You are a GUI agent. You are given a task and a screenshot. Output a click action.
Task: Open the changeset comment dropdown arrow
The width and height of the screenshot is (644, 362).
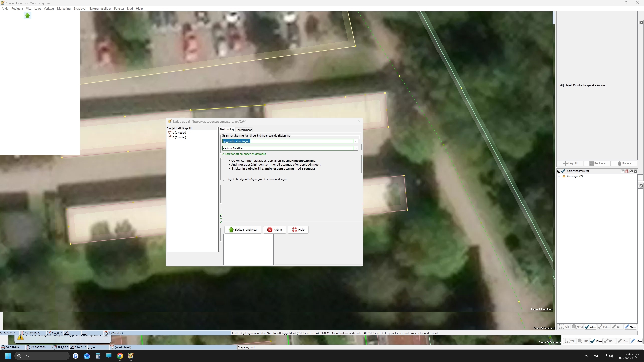click(x=356, y=141)
